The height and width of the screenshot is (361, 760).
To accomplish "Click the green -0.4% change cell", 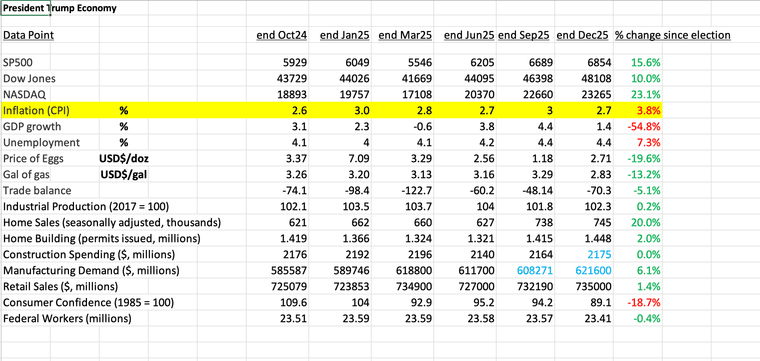I will coord(646,318).
